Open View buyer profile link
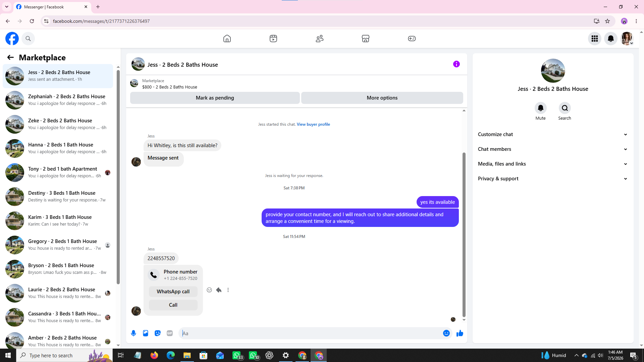 [x=313, y=124]
